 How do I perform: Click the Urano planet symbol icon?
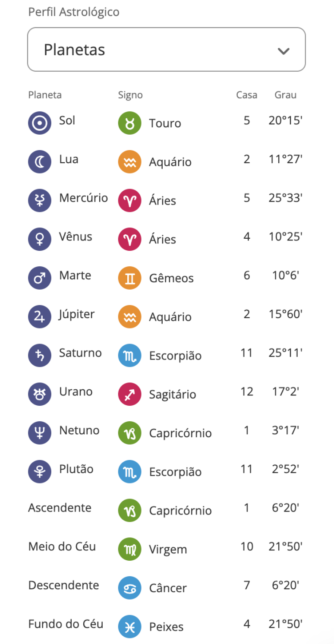tap(40, 394)
